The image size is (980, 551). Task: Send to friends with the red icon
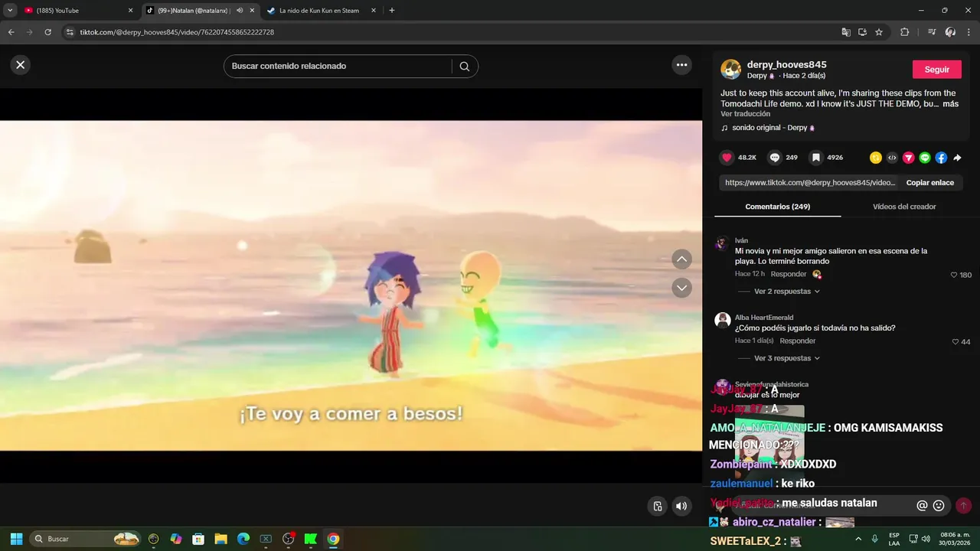tap(908, 158)
